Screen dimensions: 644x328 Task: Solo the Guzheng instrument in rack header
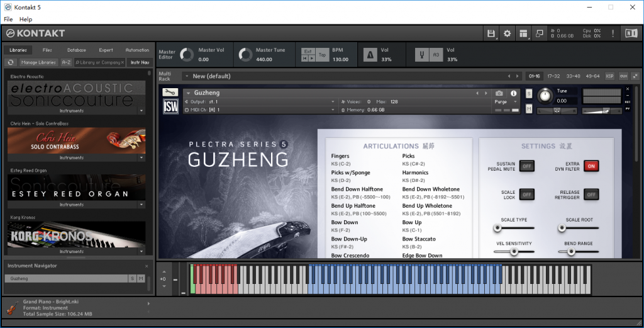(528, 94)
